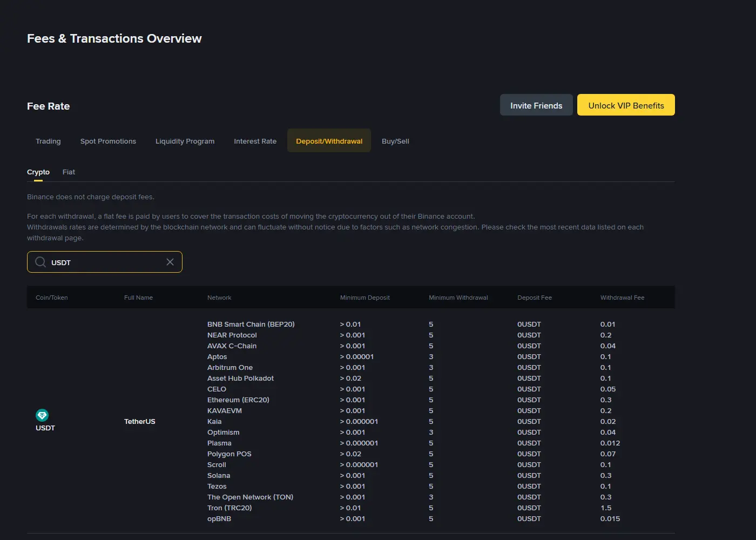Click the Withdrawal Fee column header
This screenshot has height=540, width=756.
tap(622, 298)
